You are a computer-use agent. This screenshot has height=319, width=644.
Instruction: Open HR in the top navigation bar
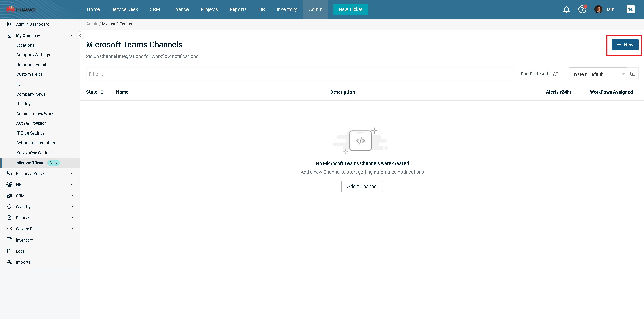click(262, 9)
